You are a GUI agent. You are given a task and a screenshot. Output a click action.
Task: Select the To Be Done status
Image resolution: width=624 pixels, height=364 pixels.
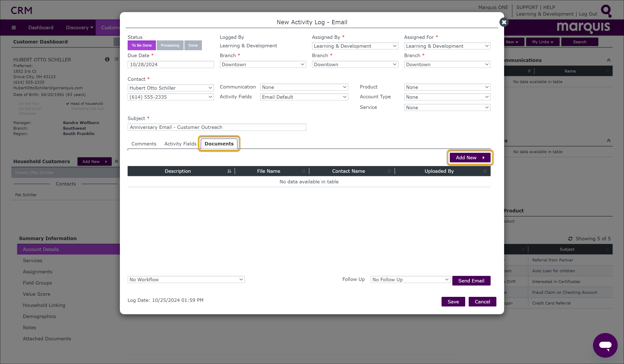coord(142,45)
